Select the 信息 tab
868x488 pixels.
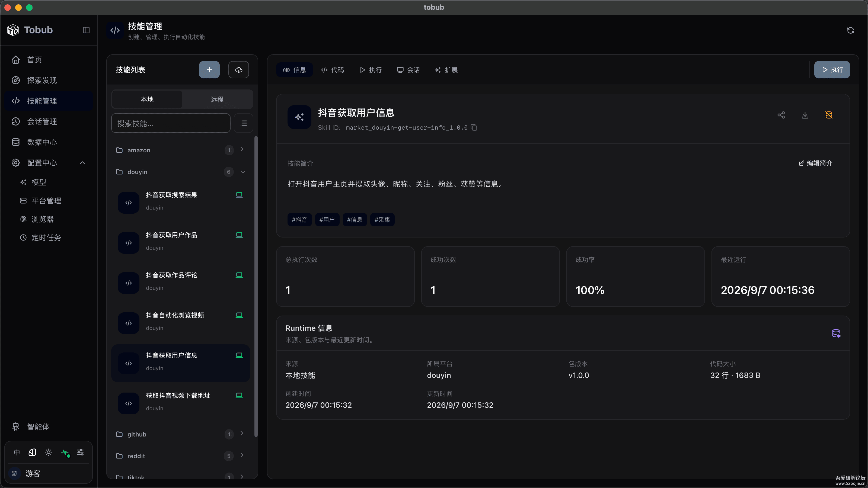pyautogui.click(x=295, y=70)
